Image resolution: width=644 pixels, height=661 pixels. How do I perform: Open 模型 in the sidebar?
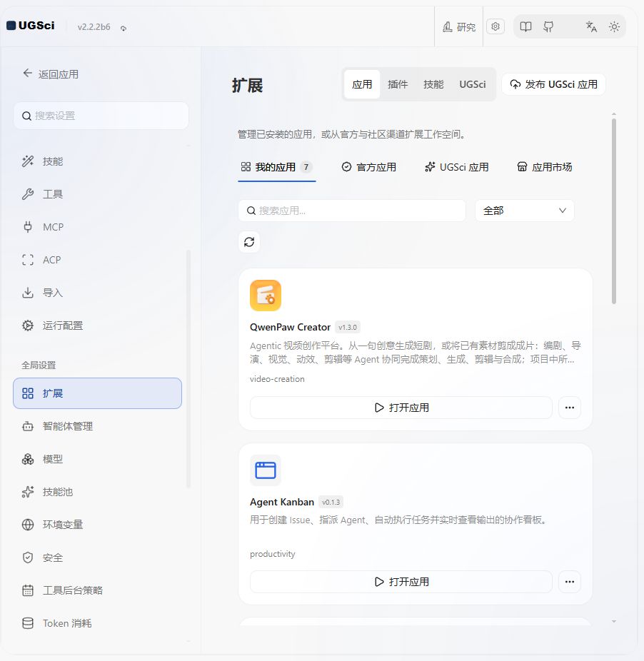[97, 459]
